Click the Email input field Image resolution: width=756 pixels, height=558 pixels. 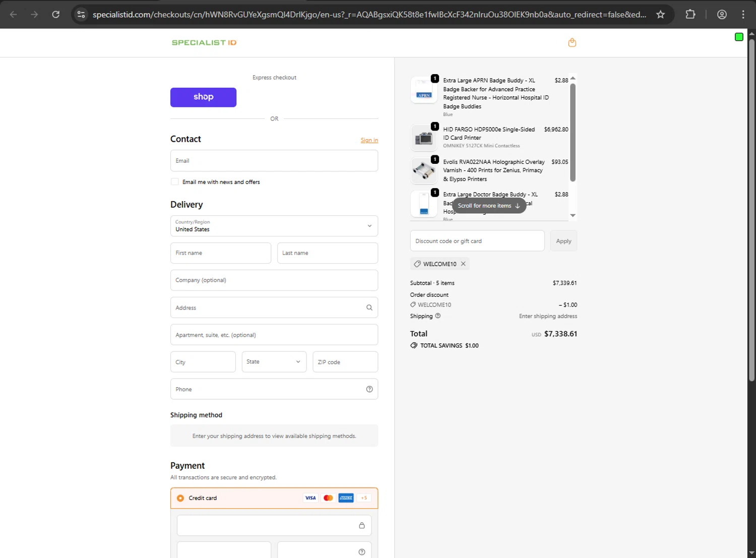[274, 161]
